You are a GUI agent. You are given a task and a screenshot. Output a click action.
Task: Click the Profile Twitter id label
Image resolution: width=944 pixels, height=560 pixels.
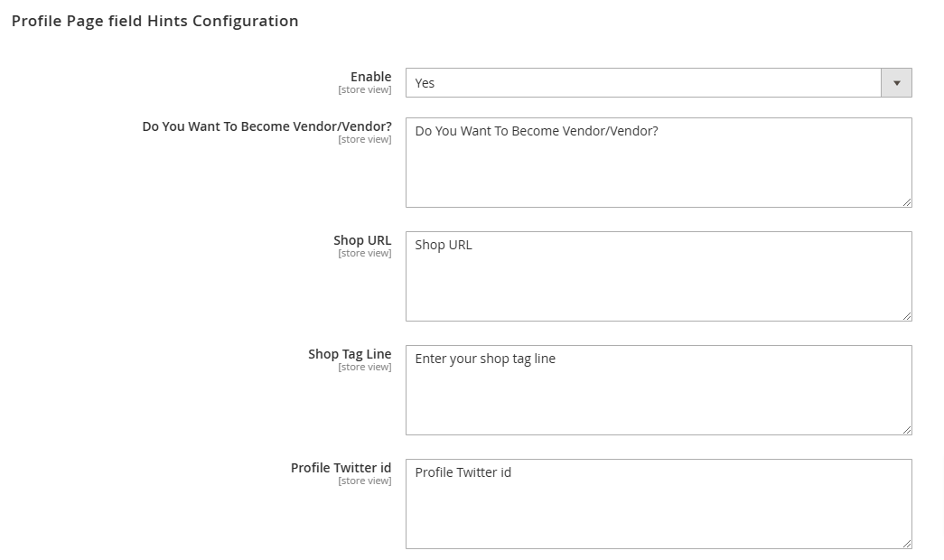pos(341,467)
